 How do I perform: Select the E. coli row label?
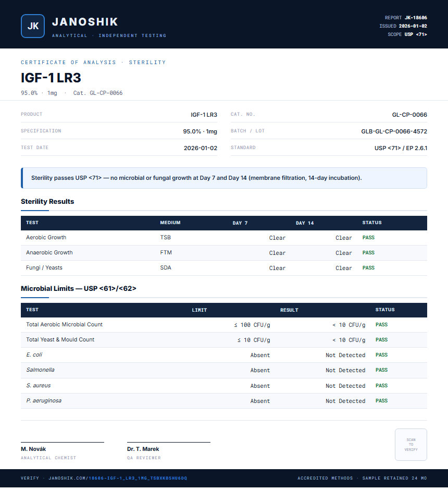tap(34, 354)
